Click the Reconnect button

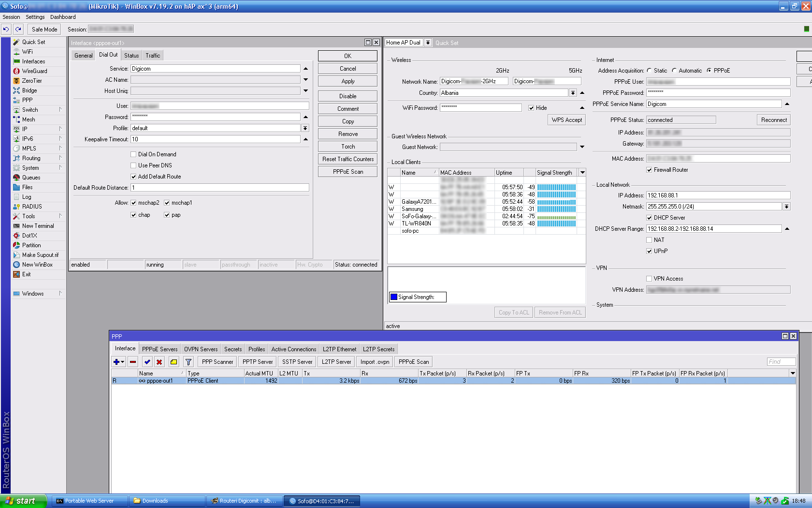click(x=774, y=120)
